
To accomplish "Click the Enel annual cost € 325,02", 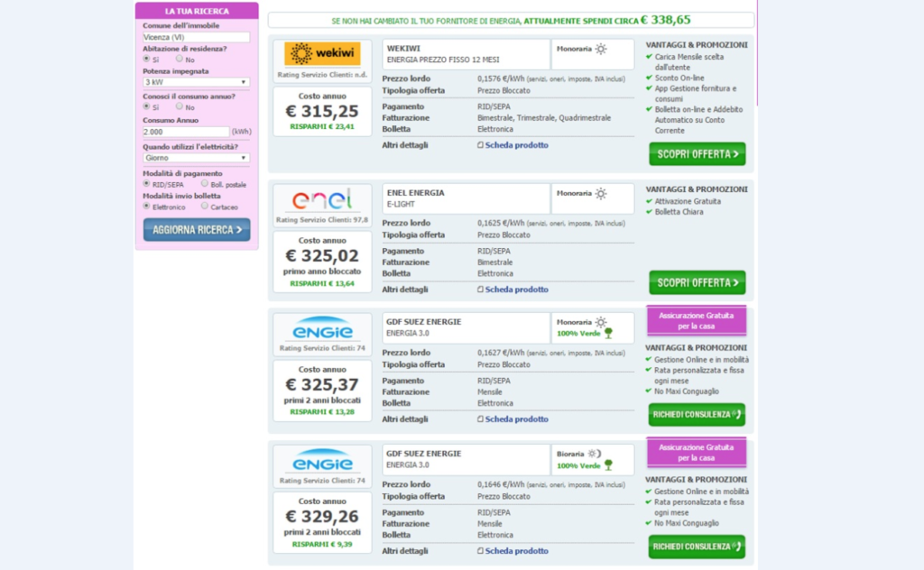I will coord(322,255).
